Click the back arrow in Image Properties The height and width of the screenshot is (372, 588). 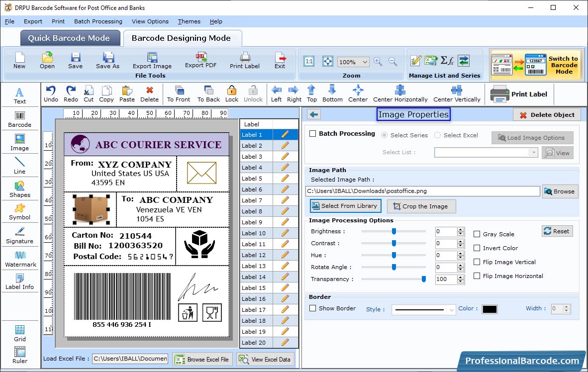tap(314, 114)
